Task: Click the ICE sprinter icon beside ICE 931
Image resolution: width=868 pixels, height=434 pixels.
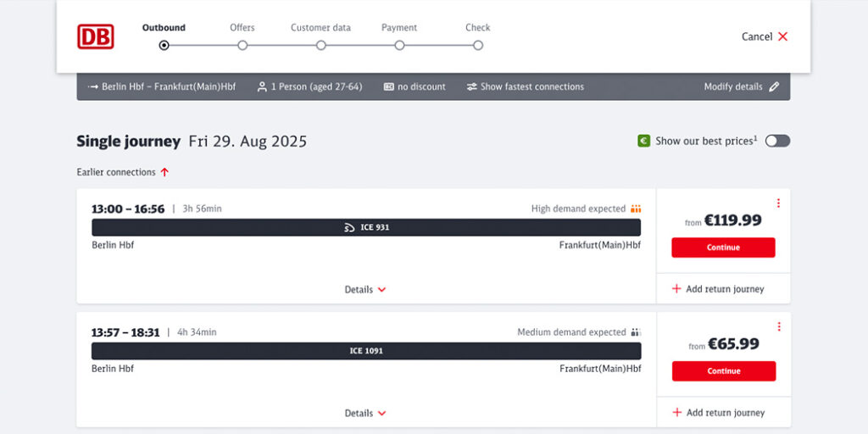Action: 349,227
